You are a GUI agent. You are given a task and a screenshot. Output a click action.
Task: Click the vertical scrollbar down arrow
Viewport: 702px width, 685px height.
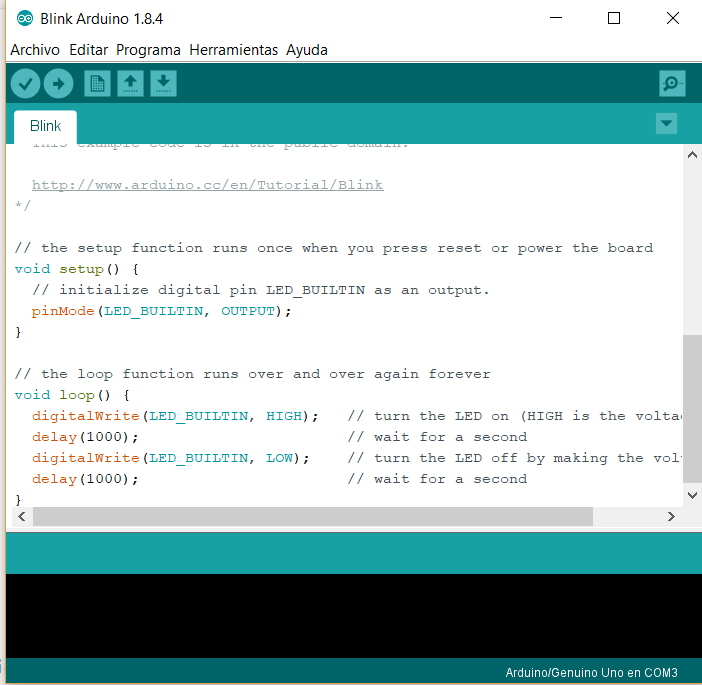(x=692, y=495)
